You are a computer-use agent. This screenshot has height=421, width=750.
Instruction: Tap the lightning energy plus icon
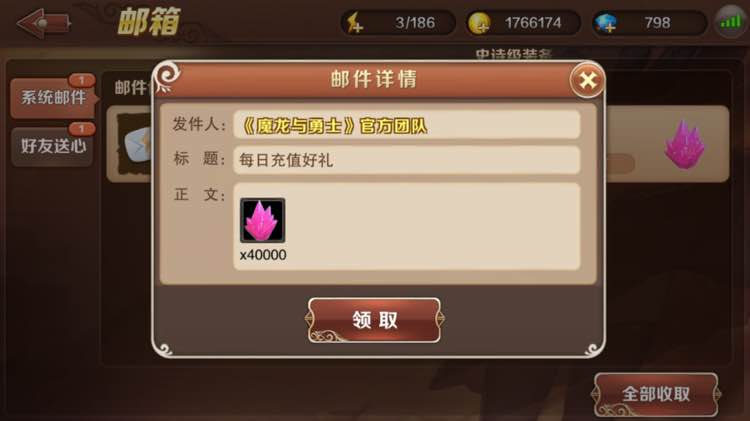[354, 23]
